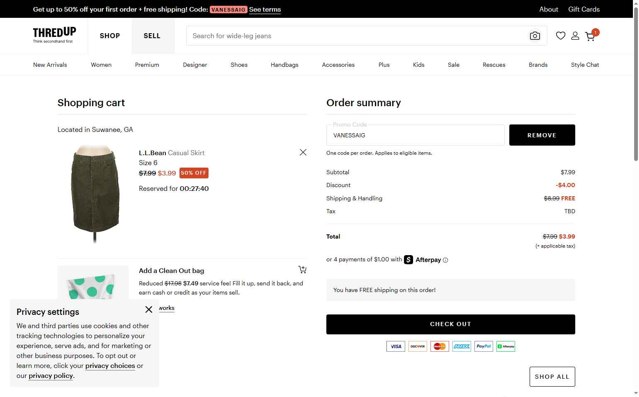Open the account profile icon

(575, 36)
